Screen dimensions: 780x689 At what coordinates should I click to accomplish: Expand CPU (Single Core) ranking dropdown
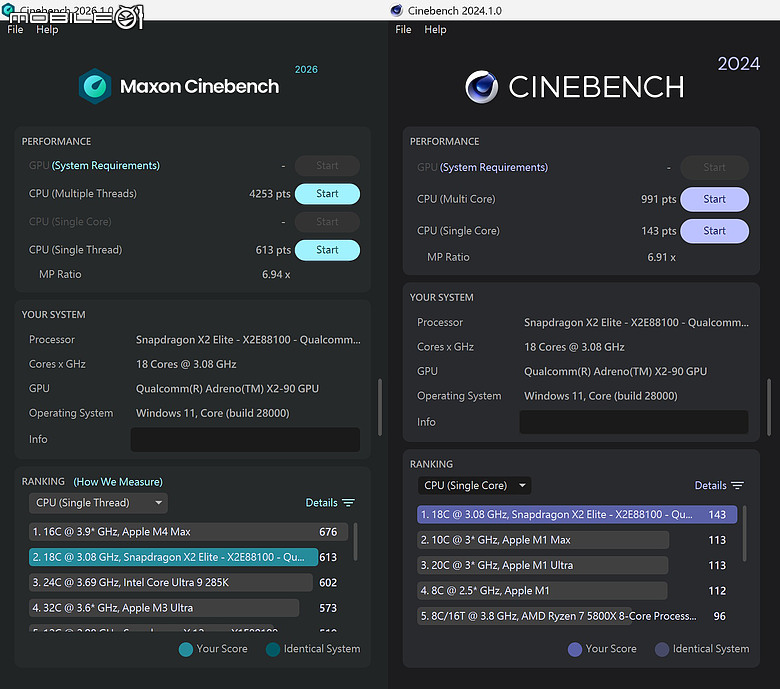coord(475,486)
